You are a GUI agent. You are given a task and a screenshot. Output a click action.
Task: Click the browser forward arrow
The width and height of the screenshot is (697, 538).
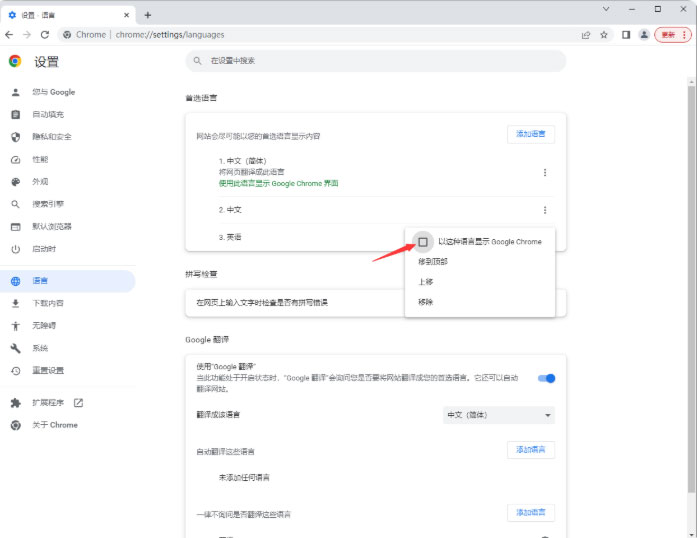pos(27,35)
